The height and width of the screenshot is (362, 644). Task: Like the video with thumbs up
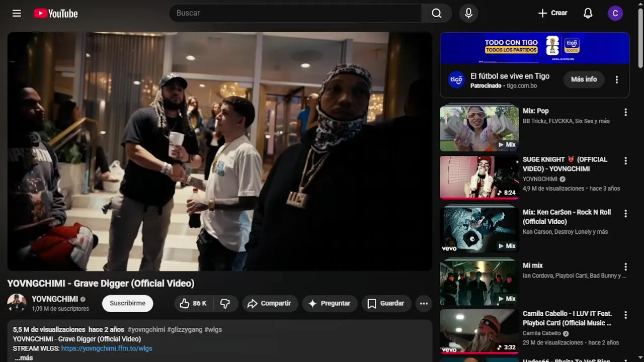tap(194, 303)
